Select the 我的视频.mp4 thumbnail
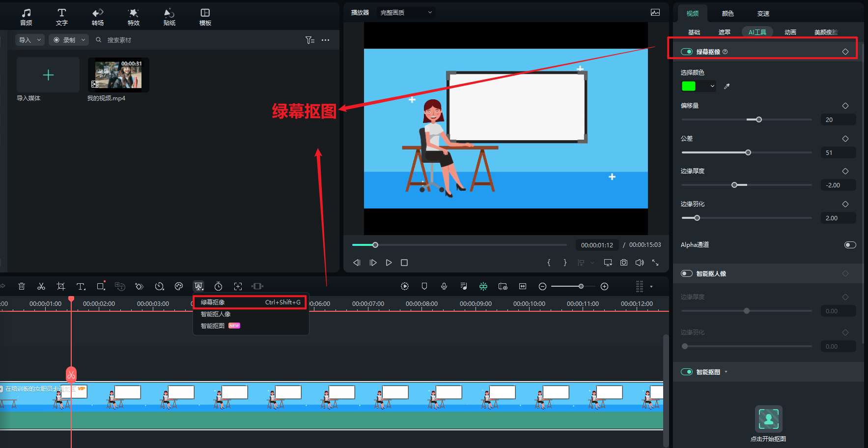Screen dimensions: 868x448 [118, 75]
